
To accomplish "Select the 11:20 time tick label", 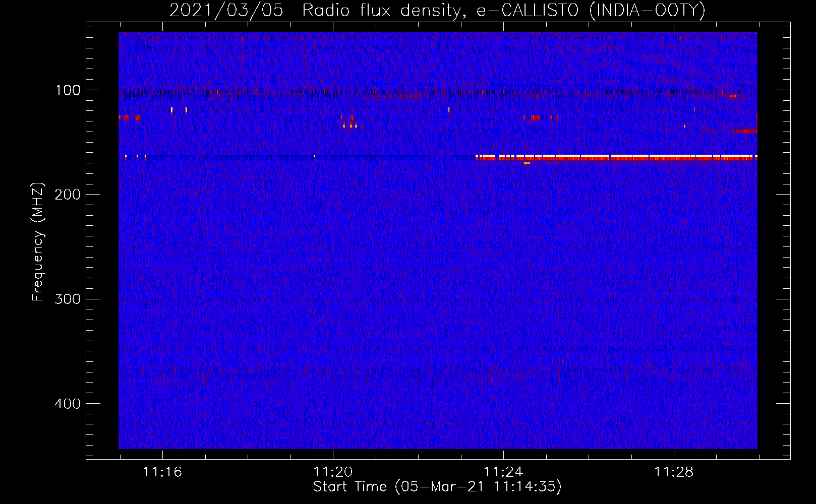I will [333, 472].
